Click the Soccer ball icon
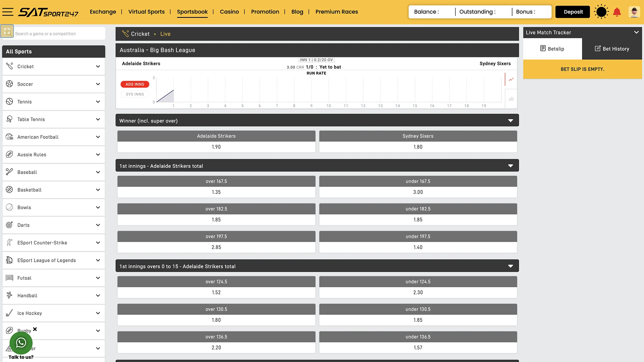 [x=9, y=84]
